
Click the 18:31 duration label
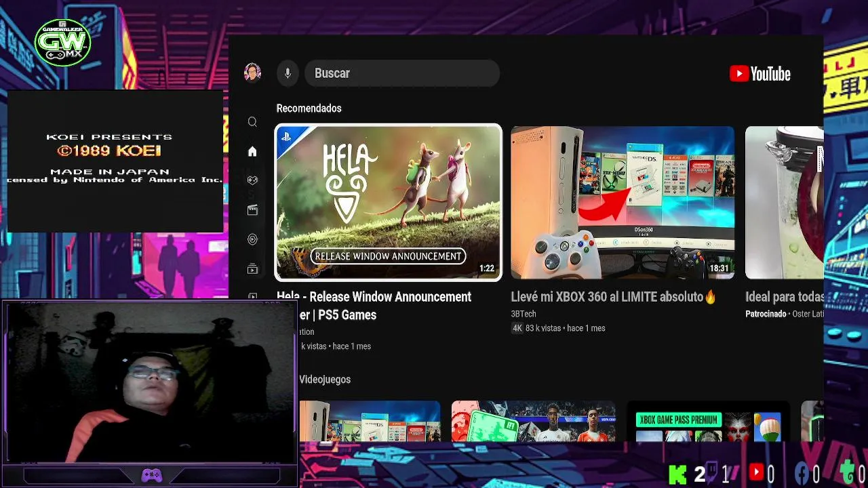coord(719,268)
